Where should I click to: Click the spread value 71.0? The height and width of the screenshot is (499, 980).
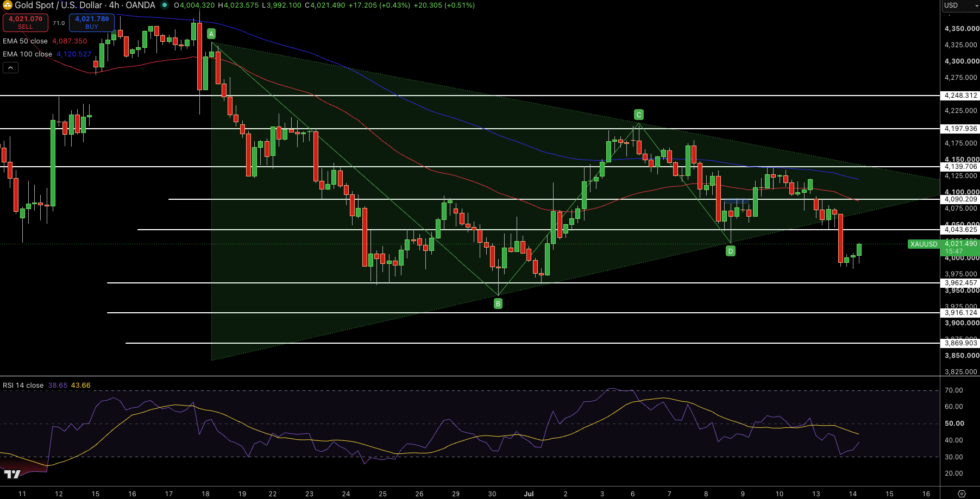coord(59,23)
